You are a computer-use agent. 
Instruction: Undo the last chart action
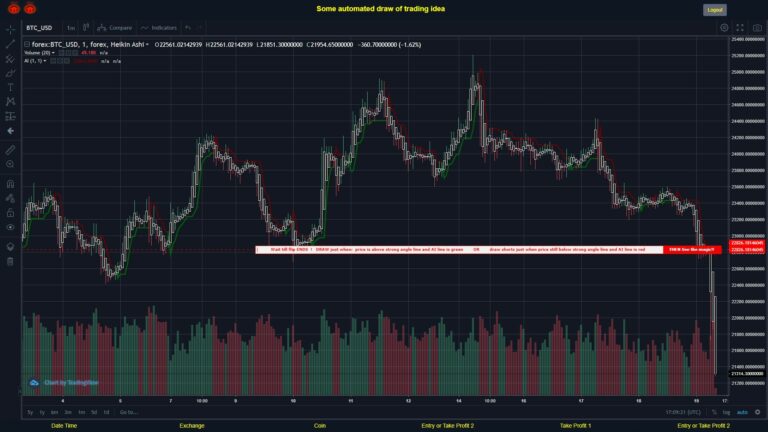[x=188, y=28]
